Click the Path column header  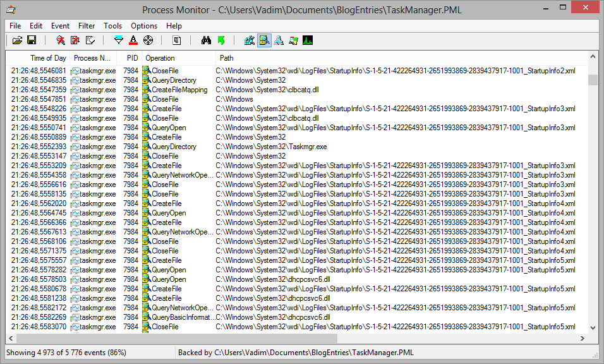click(x=401, y=58)
